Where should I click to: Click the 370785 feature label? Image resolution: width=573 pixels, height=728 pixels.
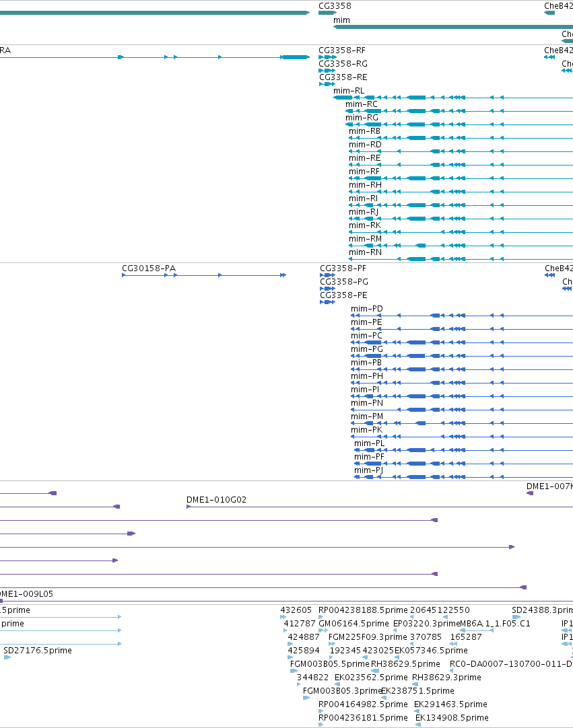coord(426,637)
